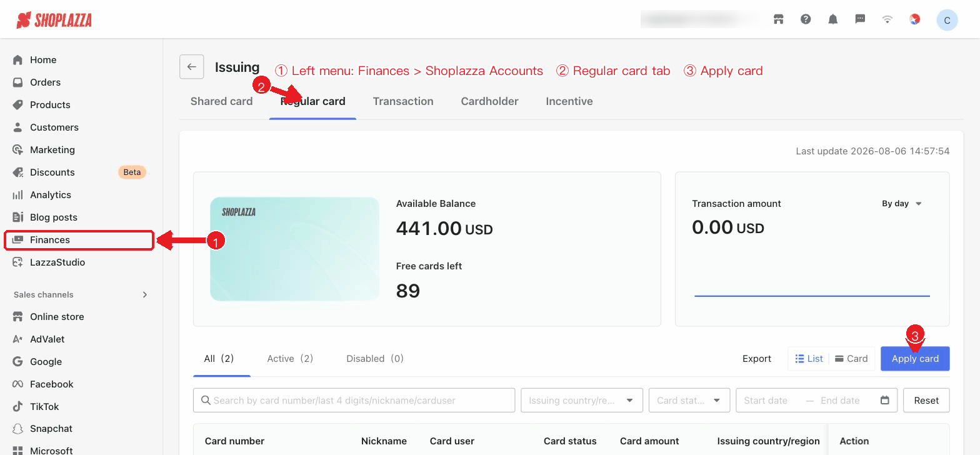This screenshot has height=455, width=980.
Task: Switch to Card view
Action: click(851, 359)
